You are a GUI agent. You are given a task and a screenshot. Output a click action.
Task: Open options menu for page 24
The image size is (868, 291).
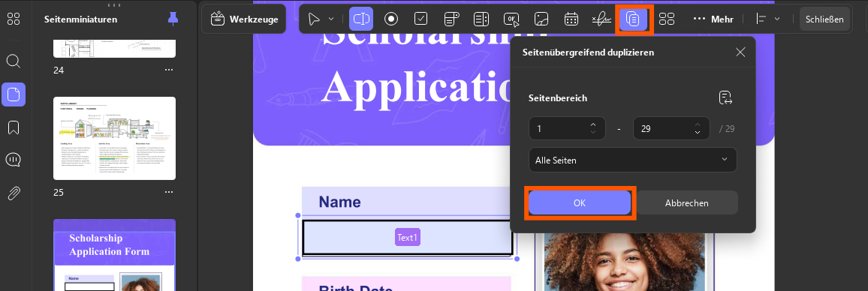tap(169, 70)
